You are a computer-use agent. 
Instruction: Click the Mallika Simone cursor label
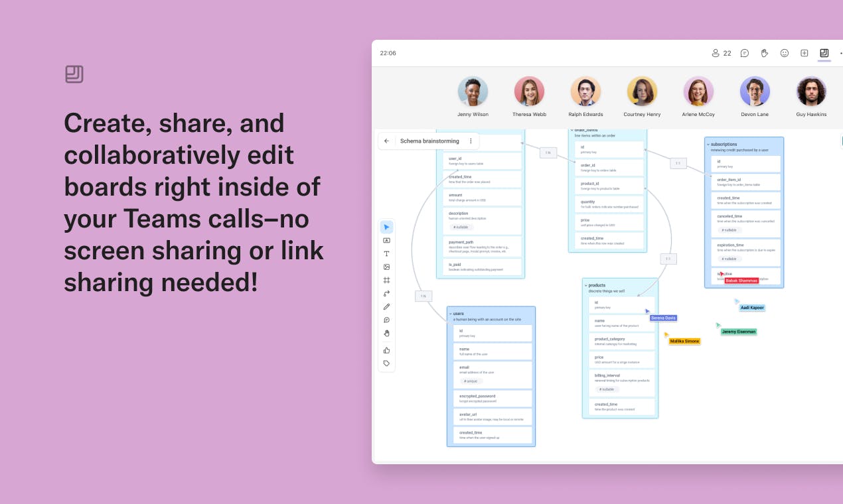pos(684,341)
